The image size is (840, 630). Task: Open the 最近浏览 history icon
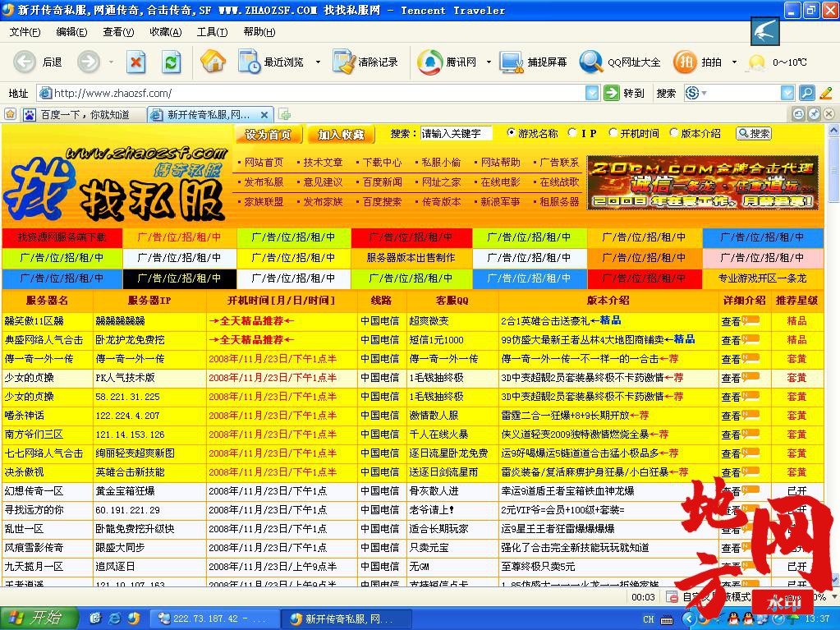(x=249, y=62)
